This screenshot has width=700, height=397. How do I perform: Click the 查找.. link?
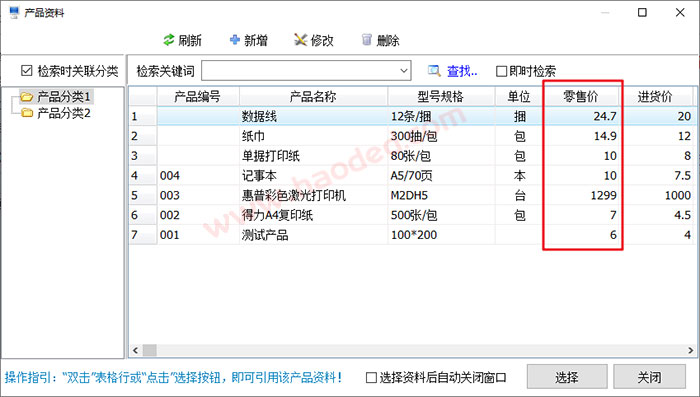pyautogui.click(x=462, y=71)
